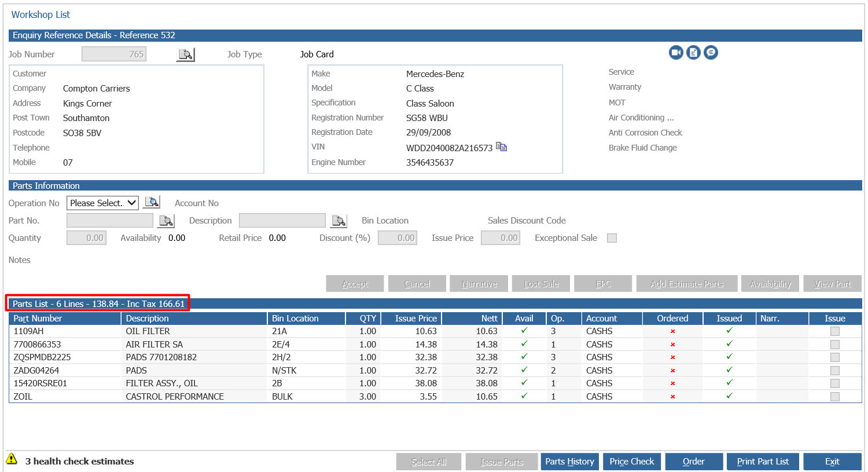Click the Ordered cross for ZADG04264 row
Image resolution: width=868 pixels, height=472 pixels.
[672, 371]
